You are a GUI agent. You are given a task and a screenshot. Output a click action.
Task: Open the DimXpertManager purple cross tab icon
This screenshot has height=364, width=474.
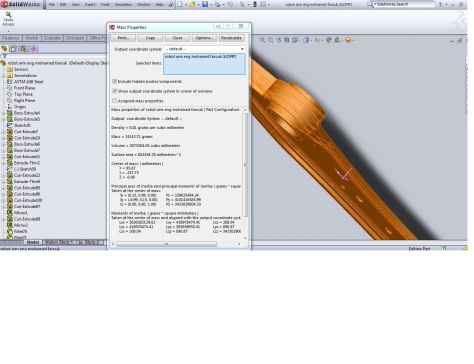(x=33, y=49)
